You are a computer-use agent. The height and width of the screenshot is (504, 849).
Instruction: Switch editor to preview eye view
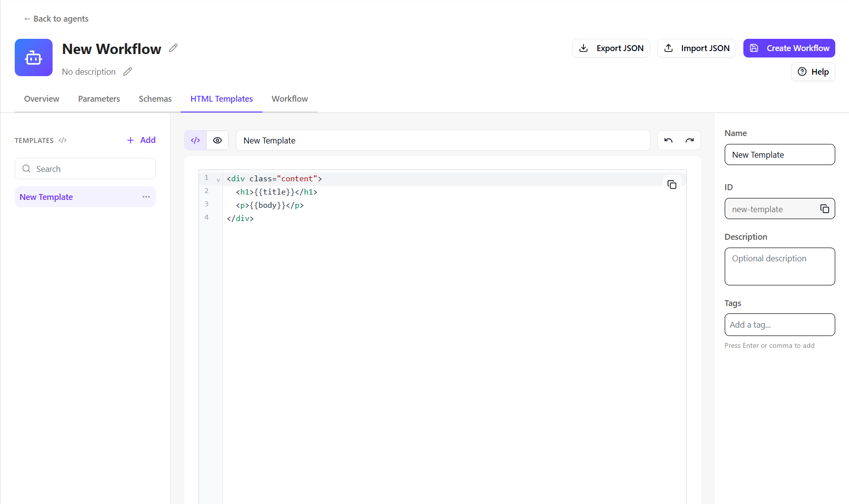(x=217, y=140)
